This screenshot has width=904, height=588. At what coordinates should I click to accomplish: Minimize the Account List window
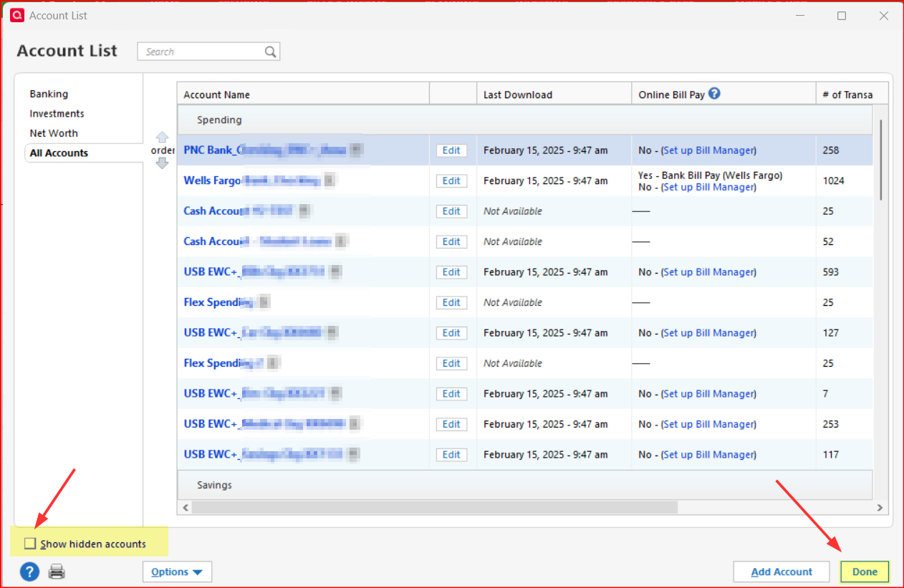(x=799, y=15)
